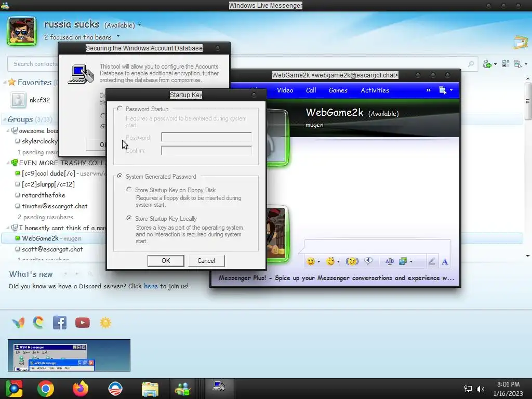
Task: Select the handwriting pen icon in chat
Action: coord(432,261)
